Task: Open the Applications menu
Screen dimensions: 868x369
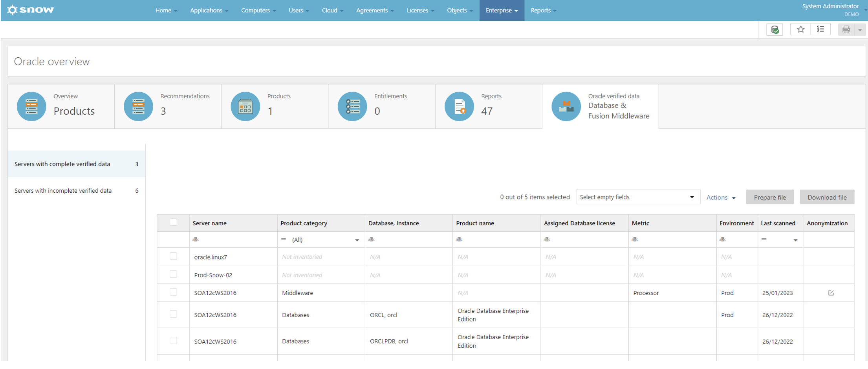Action: 209,10
